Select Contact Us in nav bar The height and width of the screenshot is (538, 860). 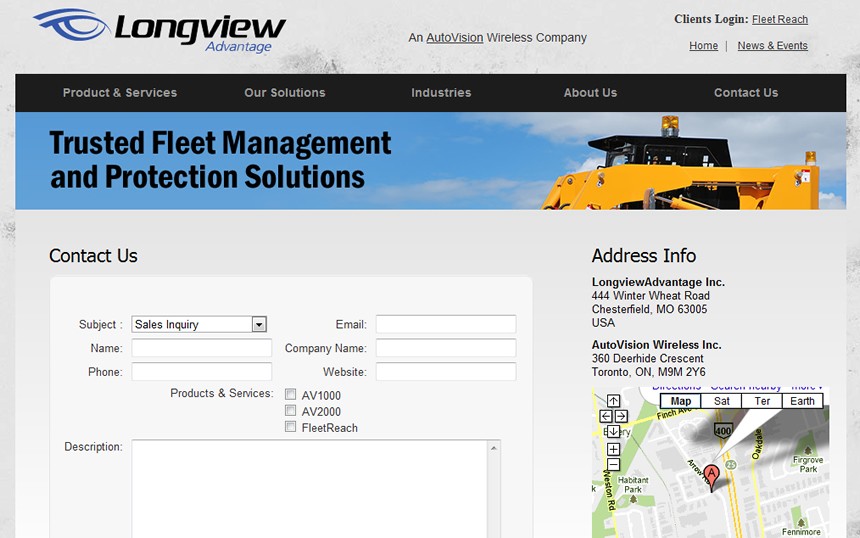click(x=746, y=93)
